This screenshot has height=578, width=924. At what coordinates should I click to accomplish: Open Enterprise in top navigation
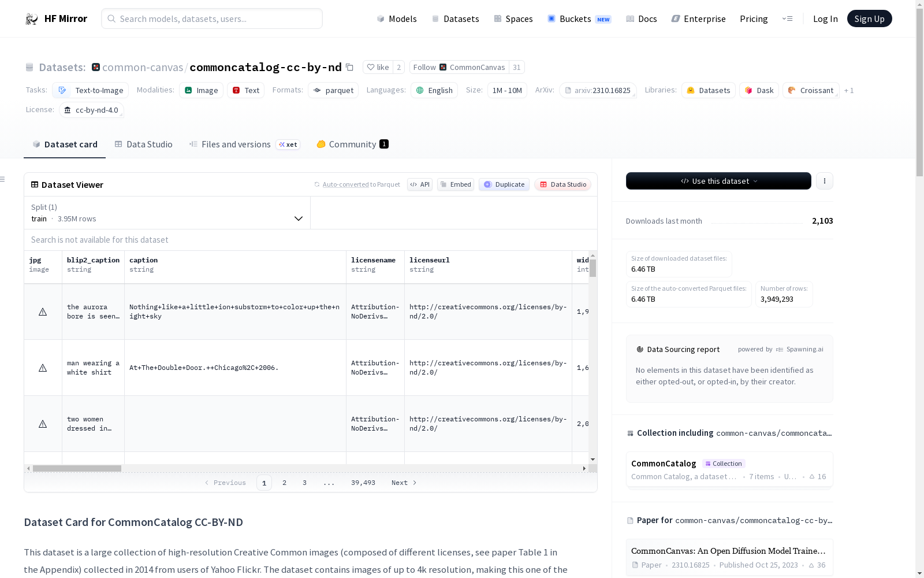[698, 18]
